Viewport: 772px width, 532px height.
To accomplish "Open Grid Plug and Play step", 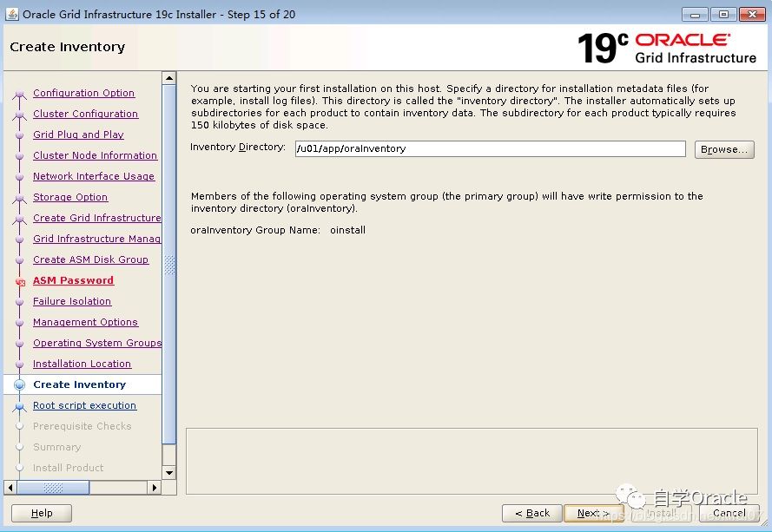I will pos(78,135).
